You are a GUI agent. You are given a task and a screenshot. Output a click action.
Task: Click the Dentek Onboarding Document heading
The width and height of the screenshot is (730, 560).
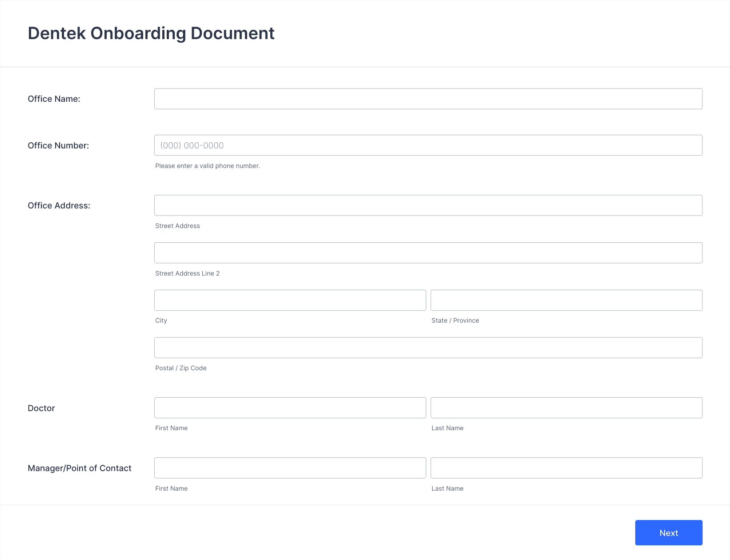pos(151,33)
